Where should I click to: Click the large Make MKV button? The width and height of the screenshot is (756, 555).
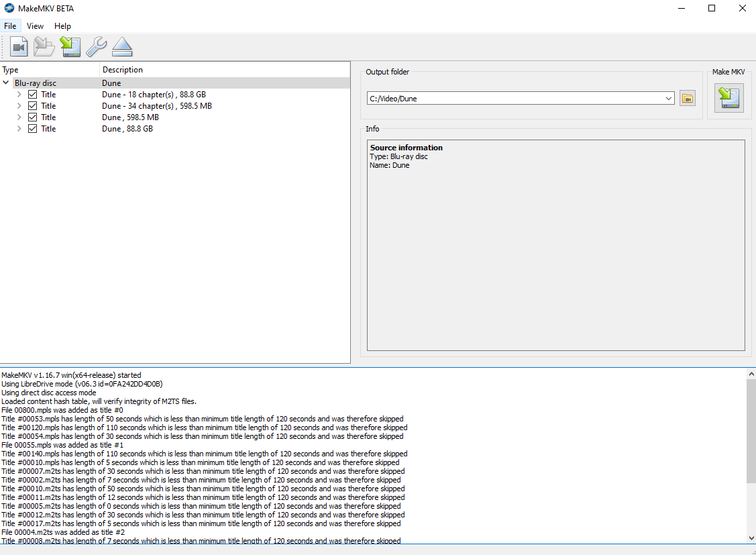coord(729,98)
